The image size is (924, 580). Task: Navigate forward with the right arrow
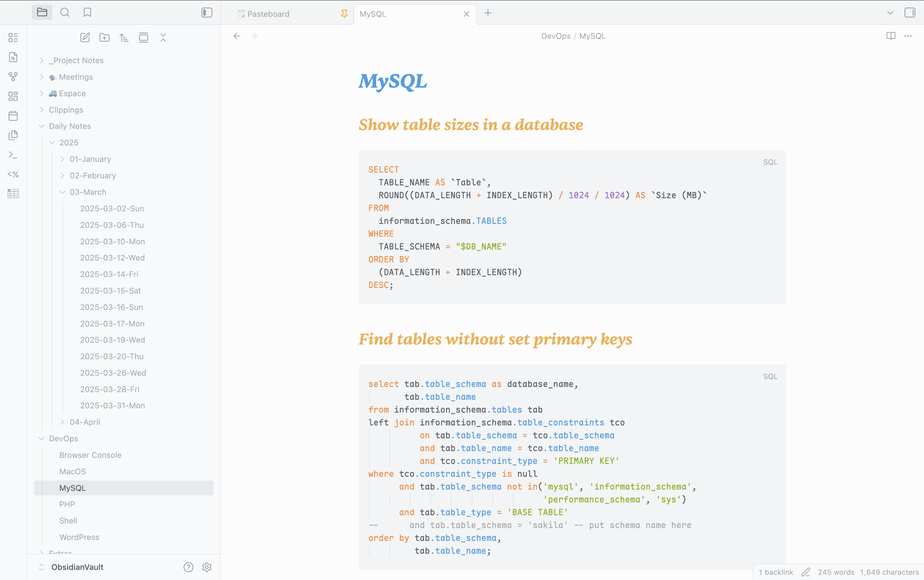point(254,36)
